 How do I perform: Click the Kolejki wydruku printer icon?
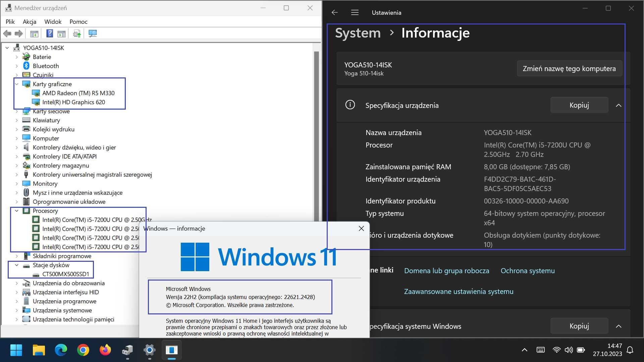[x=26, y=129]
